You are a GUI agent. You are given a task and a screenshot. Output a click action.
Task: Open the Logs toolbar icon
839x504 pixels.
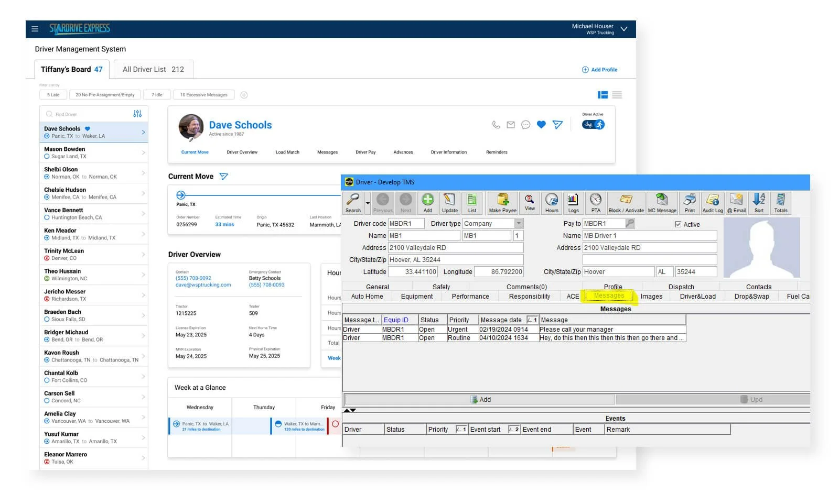point(573,203)
